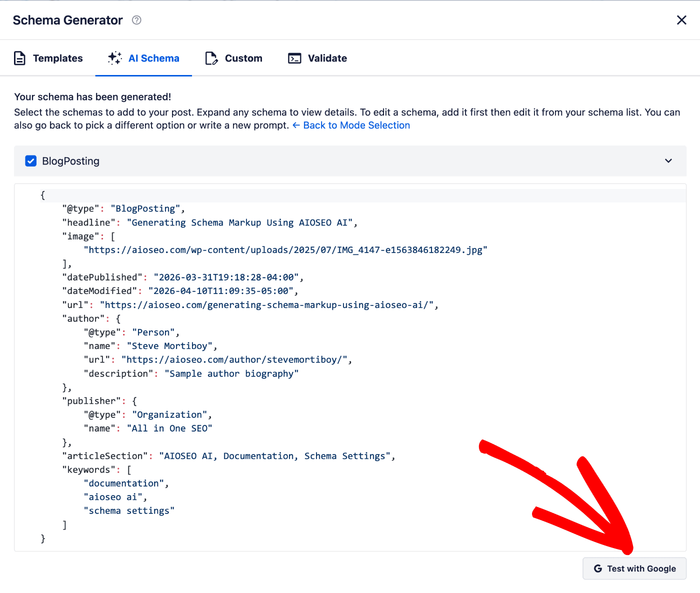Screen dimensions: 700x593
Task: Switch to the Templates tab
Action: pos(57,58)
